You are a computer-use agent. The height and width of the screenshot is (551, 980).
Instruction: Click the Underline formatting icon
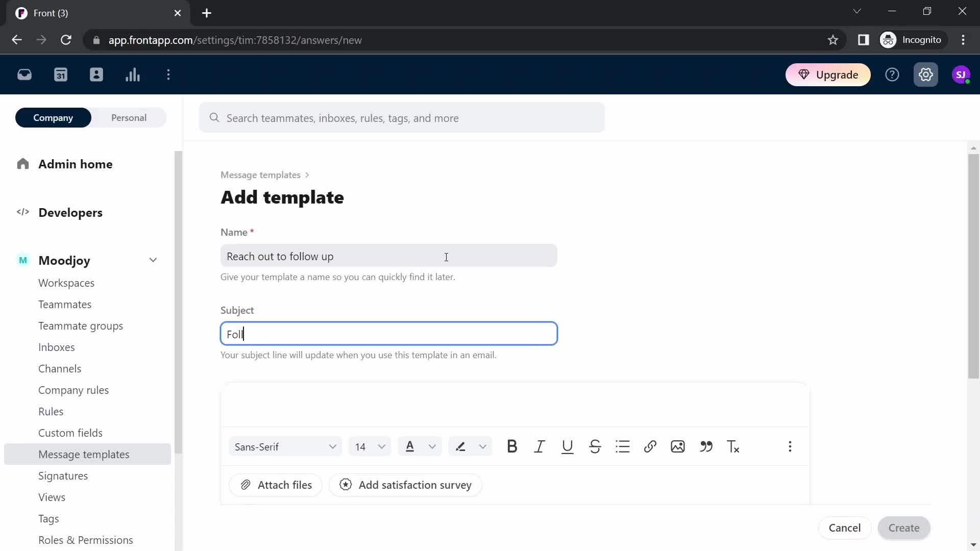click(568, 447)
